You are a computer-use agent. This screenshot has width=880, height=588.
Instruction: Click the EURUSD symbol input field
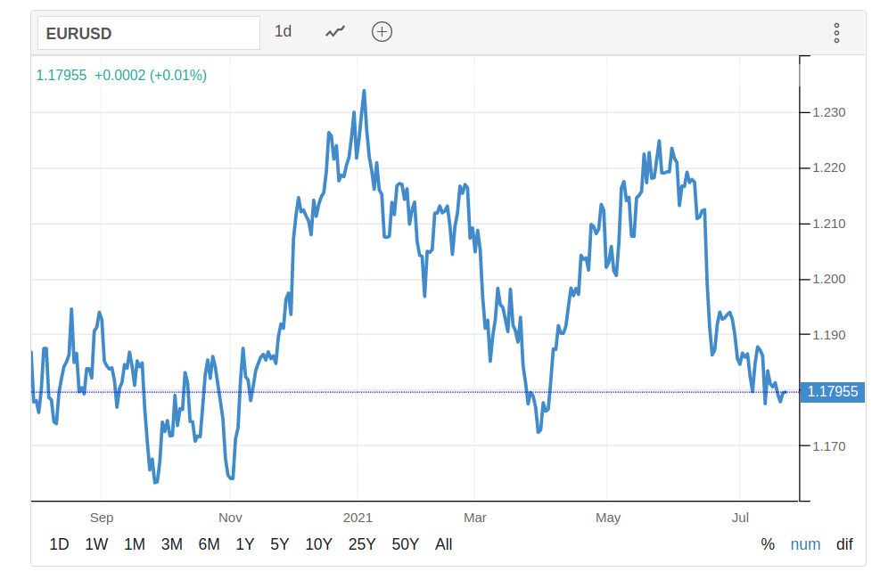pyautogui.click(x=148, y=34)
